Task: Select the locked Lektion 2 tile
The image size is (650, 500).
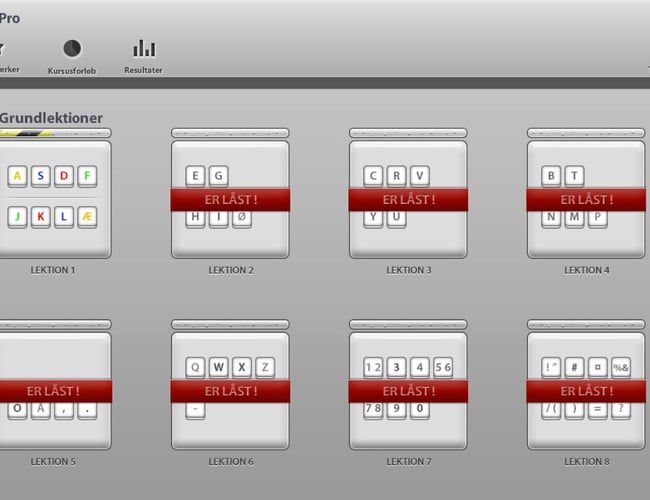Action: pyautogui.click(x=230, y=200)
